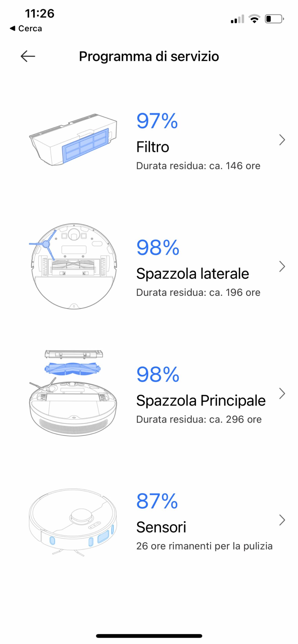This screenshot has height=644, width=298.
Task: Return to Cerca via the breadcrumb
Action: (26, 28)
